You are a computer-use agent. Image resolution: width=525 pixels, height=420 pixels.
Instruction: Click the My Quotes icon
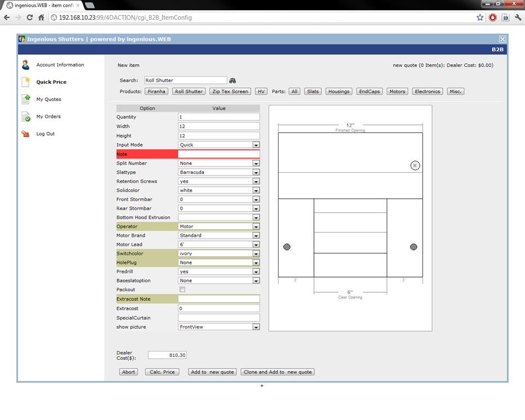[x=26, y=99]
